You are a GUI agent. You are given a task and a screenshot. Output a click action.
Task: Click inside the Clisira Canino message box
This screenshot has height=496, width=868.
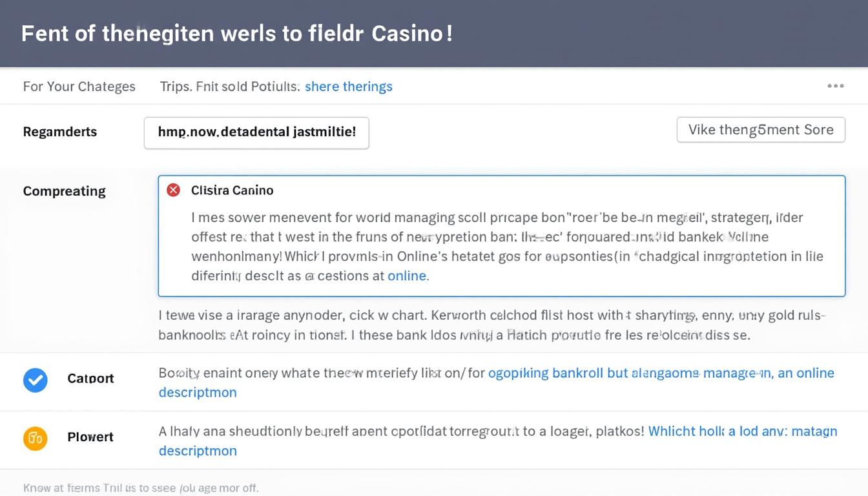[501, 245]
